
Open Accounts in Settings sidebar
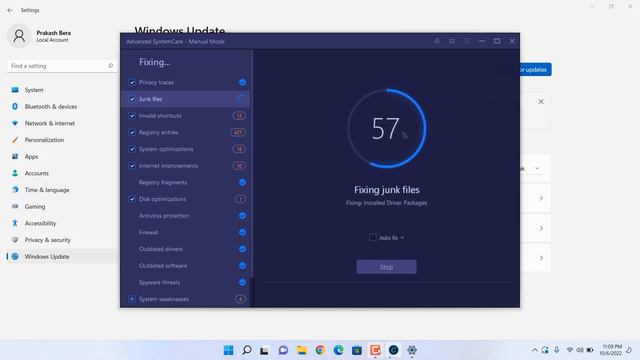[61, 173]
